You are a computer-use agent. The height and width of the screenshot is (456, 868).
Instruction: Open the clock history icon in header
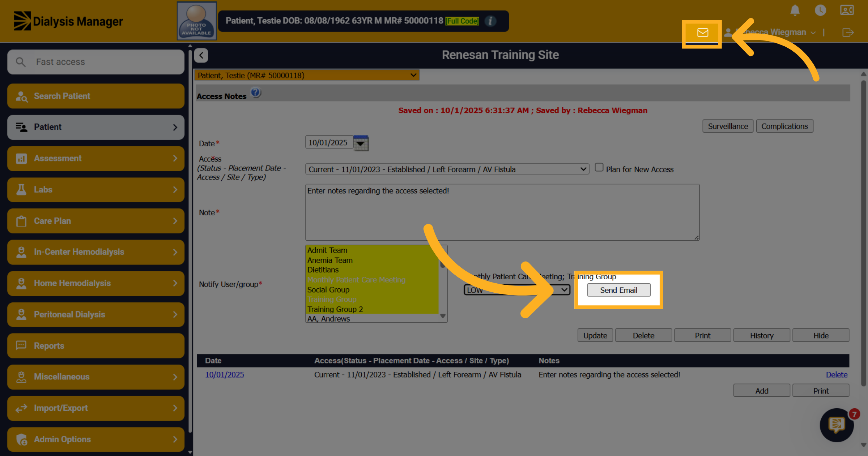820,10
